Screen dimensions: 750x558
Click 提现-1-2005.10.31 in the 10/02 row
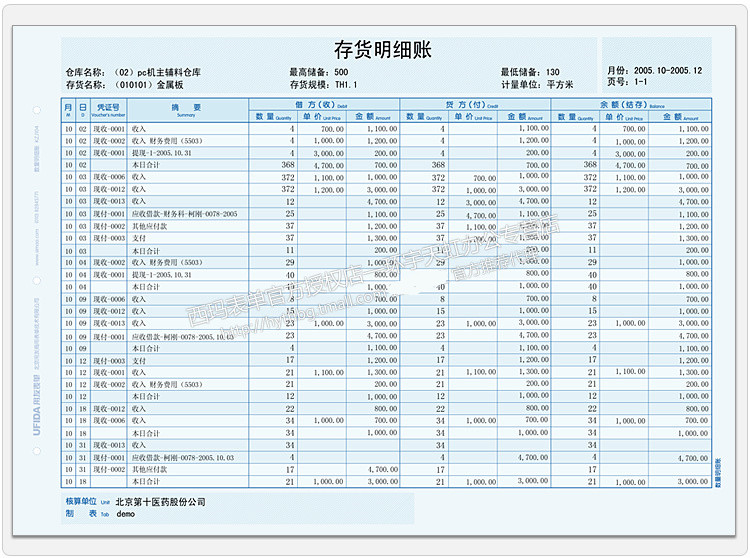tap(162, 153)
